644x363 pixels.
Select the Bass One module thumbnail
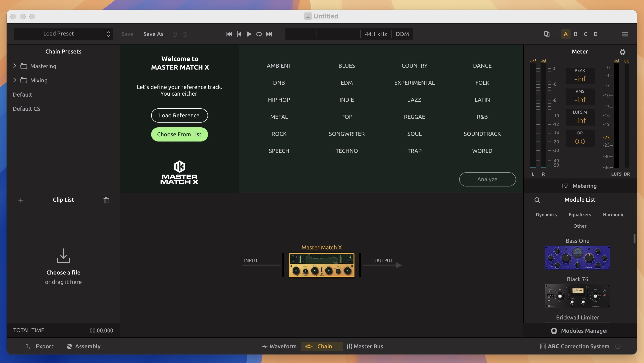pos(577,257)
